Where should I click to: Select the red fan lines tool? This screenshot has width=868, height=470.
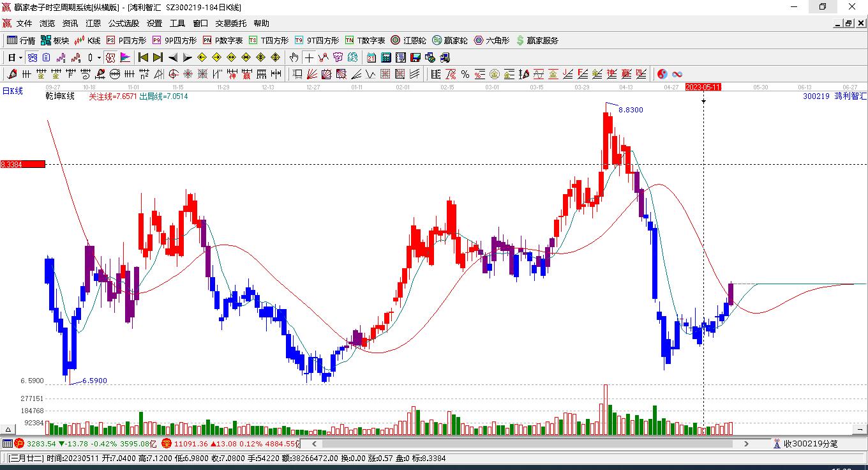coord(312,74)
